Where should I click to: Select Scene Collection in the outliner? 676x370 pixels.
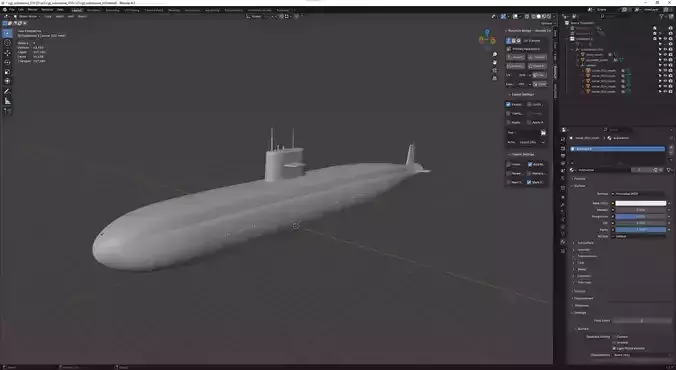[x=582, y=23]
